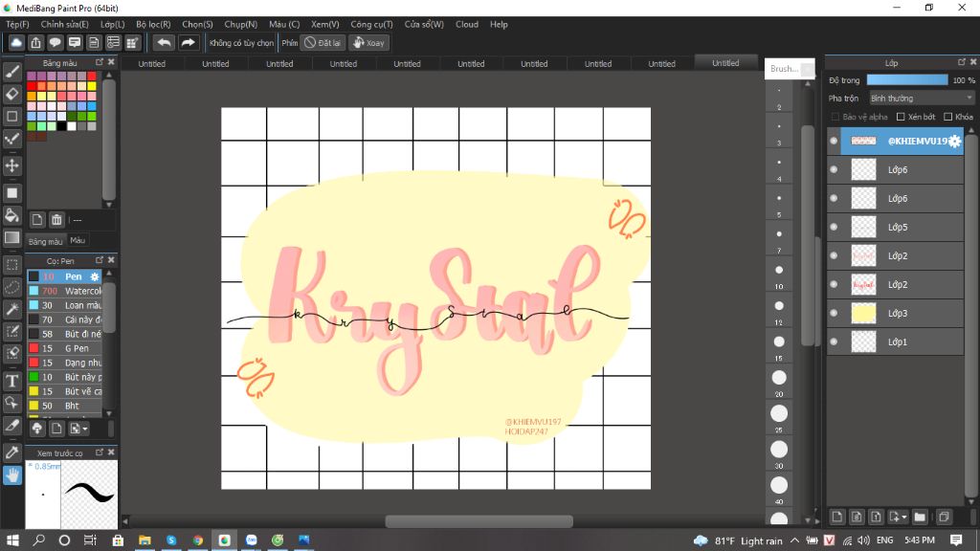Click the brush preview stroke thumbnail

(x=89, y=495)
